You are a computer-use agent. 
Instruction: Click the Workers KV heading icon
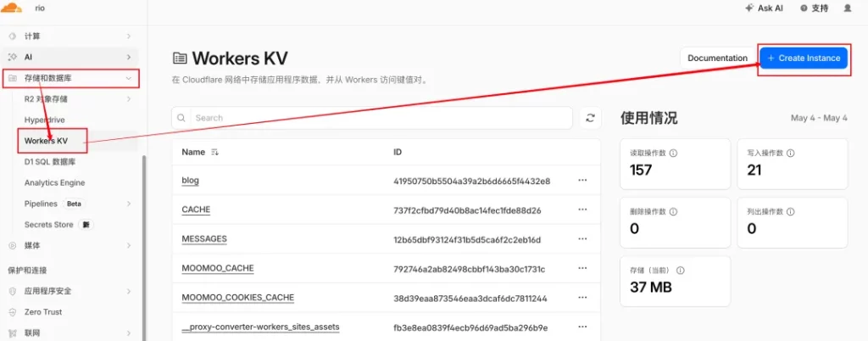click(180, 59)
